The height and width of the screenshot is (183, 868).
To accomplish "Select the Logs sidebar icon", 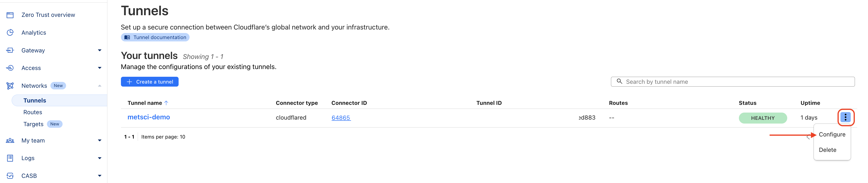I will pos(10,158).
